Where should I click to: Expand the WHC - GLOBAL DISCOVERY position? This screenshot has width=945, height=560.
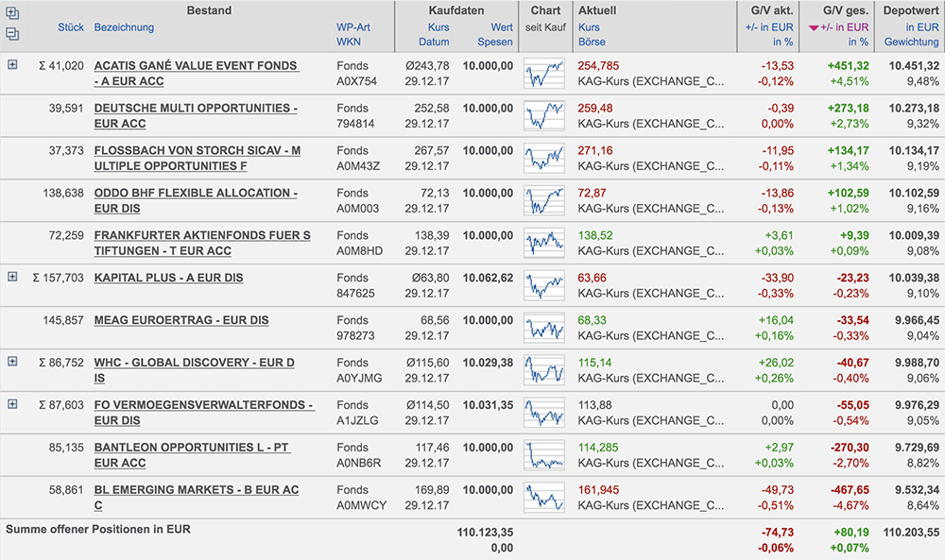pos(12,362)
